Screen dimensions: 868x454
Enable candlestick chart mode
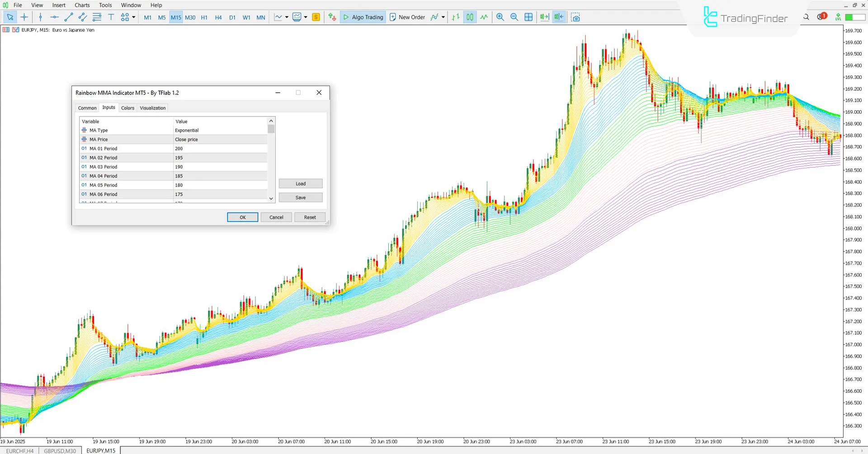click(x=470, y=17)
